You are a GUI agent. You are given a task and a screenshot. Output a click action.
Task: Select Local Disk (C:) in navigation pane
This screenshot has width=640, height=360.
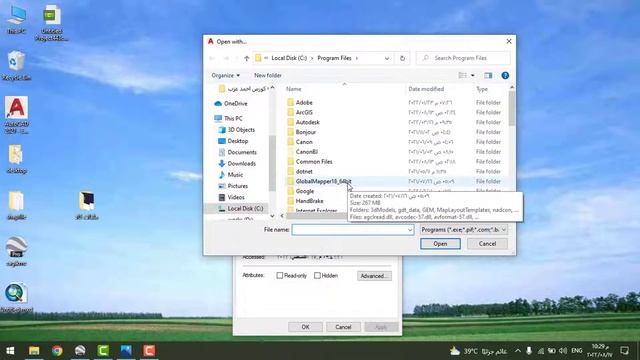point(245,209)
